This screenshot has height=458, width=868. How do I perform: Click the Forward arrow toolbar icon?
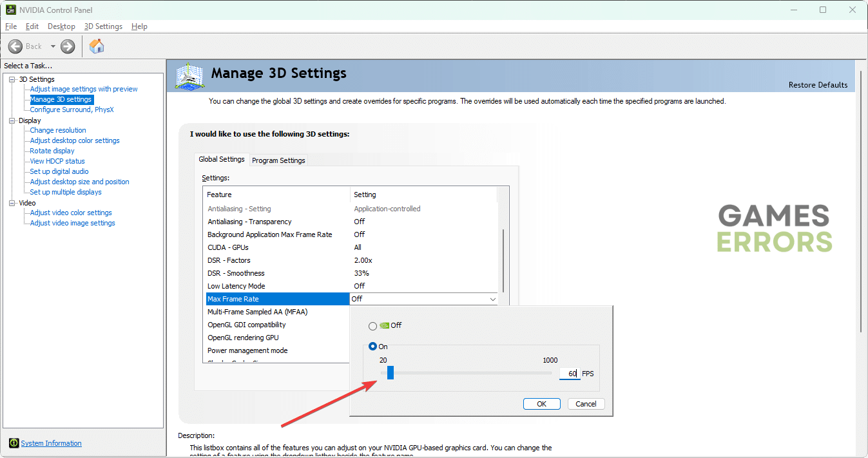tap(68, 46)
